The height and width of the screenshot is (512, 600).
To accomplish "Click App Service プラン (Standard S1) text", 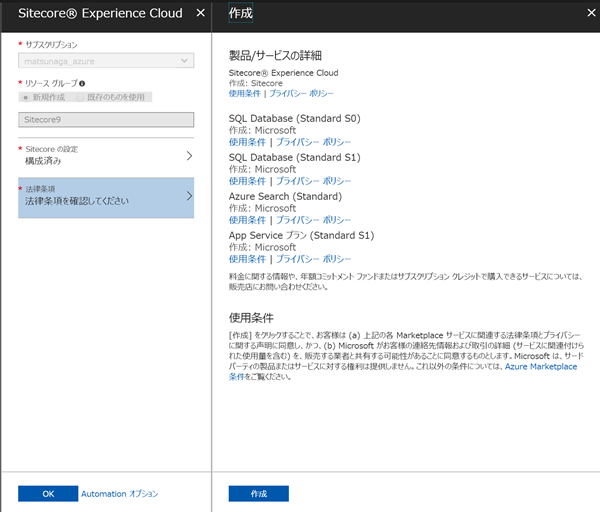I will [x=302, y=236].
